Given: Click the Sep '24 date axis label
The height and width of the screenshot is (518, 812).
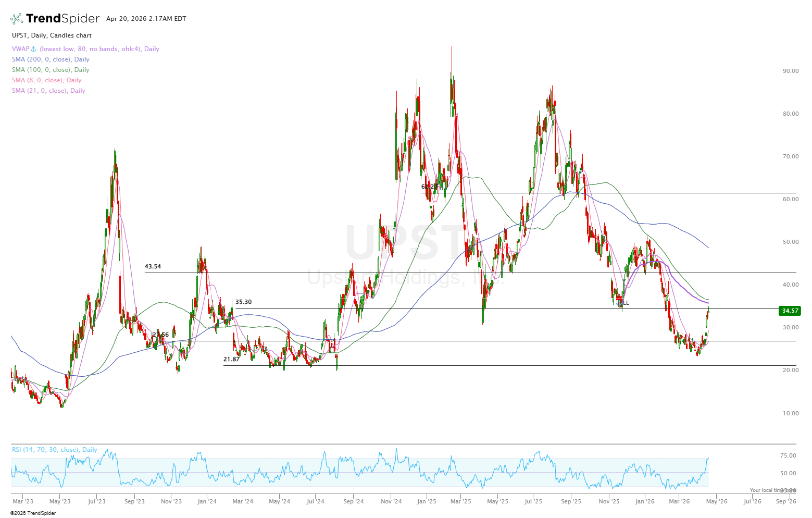Looking at the screenshot, I should (x=354, y=501).
